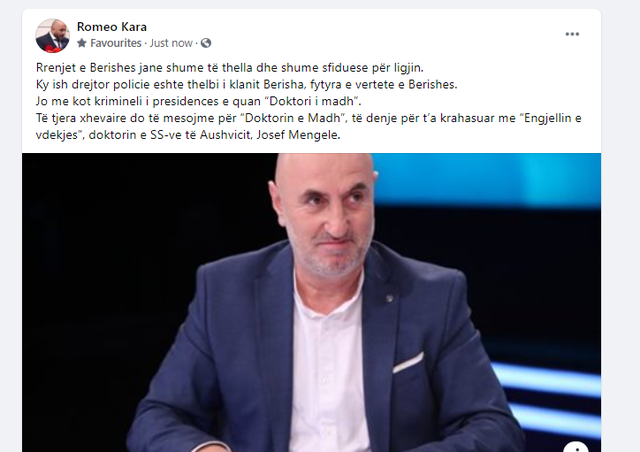The height and width of the screenshot is (452, 640).
Task: Click the bright blue studio light in photo background
Action: point(490,178)
